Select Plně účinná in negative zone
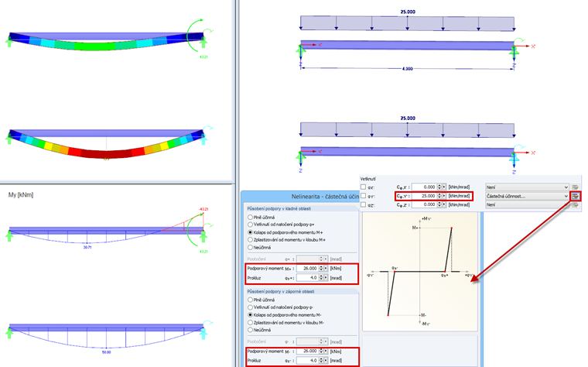This screenshot has width=588, height=367. pos(250,300)
